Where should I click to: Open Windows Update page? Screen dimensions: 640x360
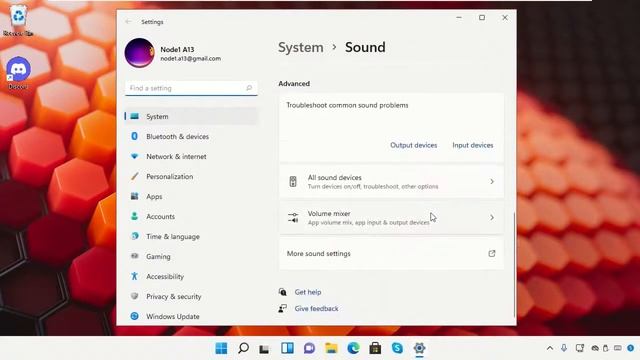pyautogui.click(x=191, y=316)
